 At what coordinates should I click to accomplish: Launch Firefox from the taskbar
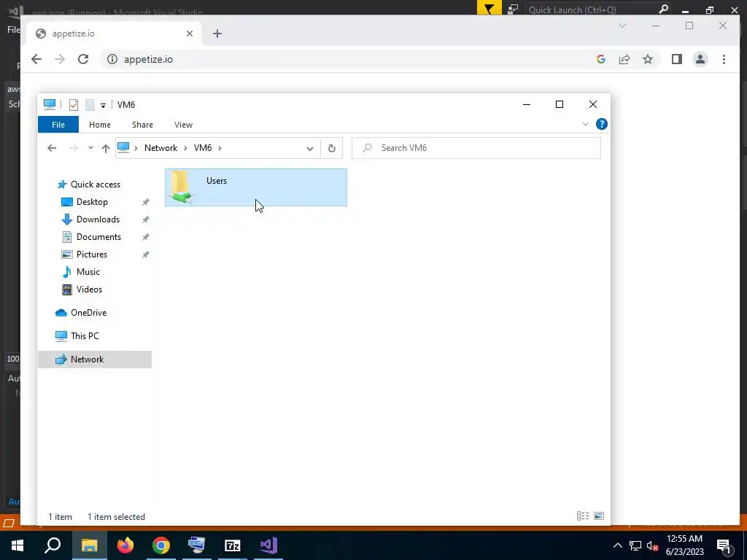(125, 545)
